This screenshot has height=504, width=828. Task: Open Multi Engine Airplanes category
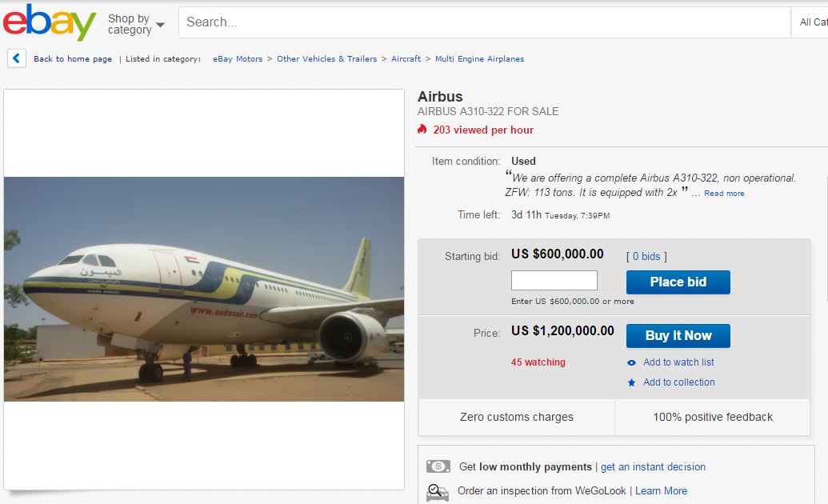click(x=479, y=58)
